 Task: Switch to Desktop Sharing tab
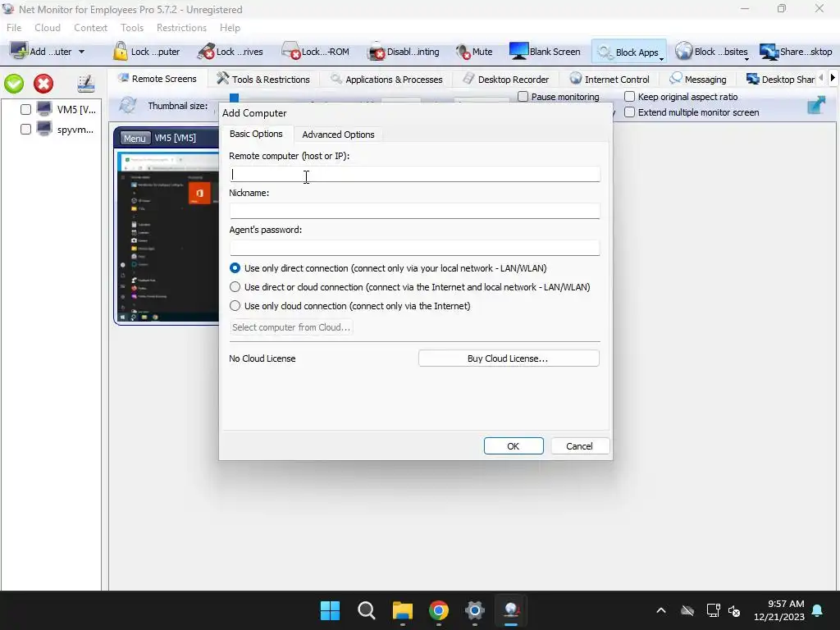(781, 80)
